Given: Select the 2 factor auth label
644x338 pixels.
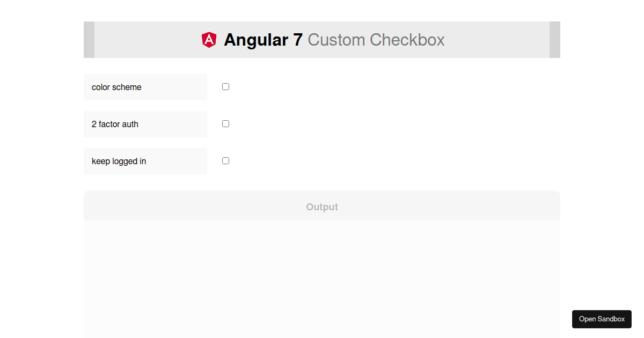Looking at the screenshot, I should 114,124.
